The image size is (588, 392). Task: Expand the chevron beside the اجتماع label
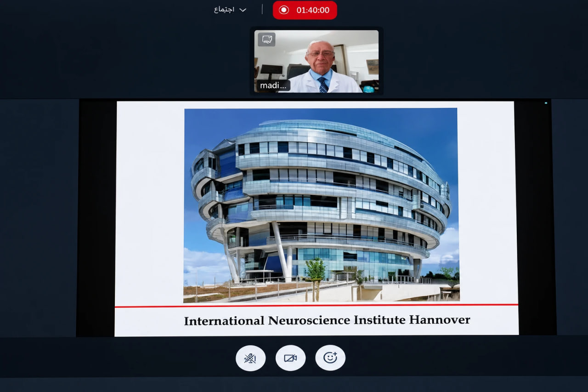(243, 10)
